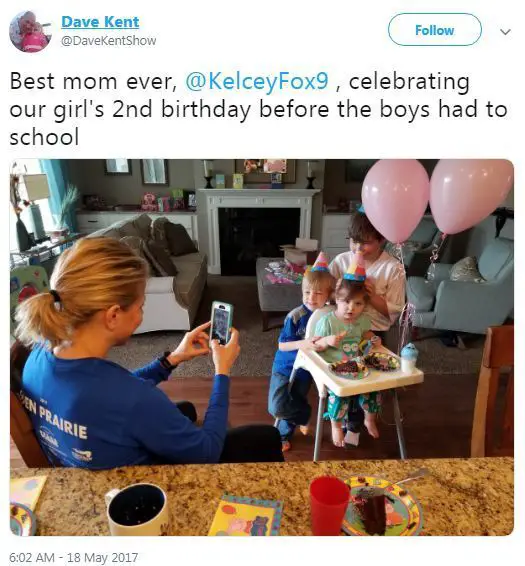Screen dimensions: 525x566
Task: Open the @KelceyFox9 mention
Action: [257, 81]
